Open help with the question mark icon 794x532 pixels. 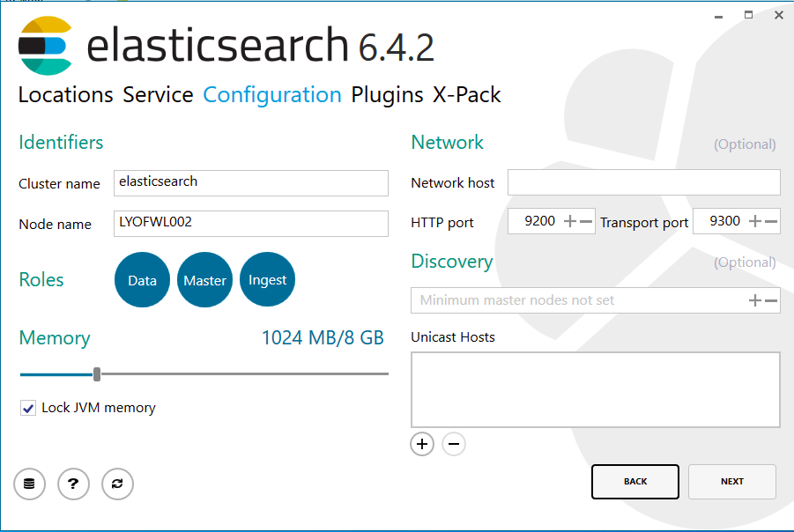click(73, 484)
